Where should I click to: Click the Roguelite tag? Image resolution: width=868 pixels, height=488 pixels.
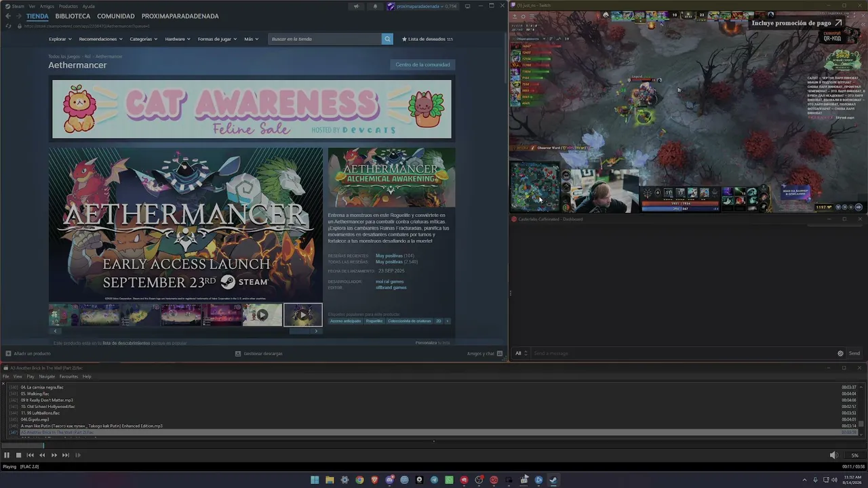point(374,321)
